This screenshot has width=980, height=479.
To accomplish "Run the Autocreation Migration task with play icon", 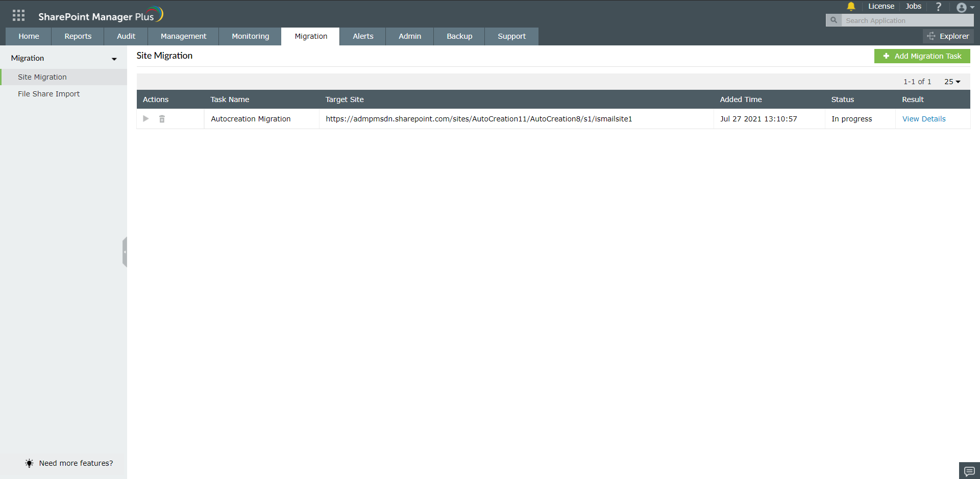I will (x=146, y=118).
